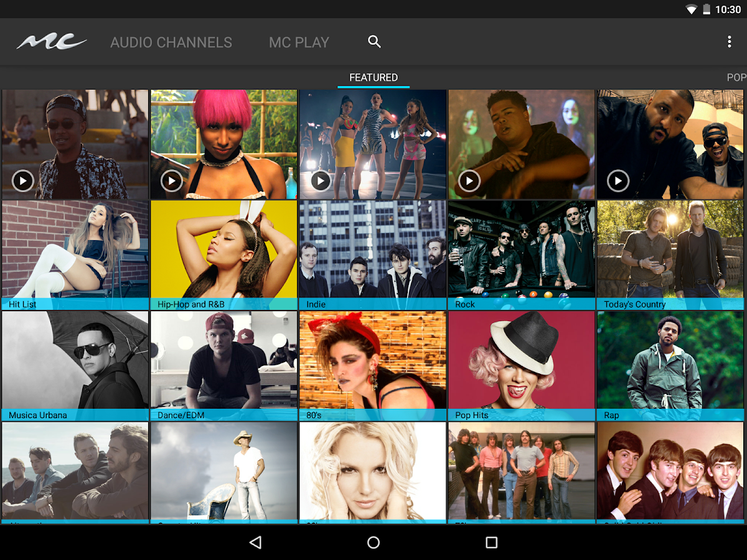Select the FEATURED category tab
Screen dimensions: 747x560
(372, 77)
